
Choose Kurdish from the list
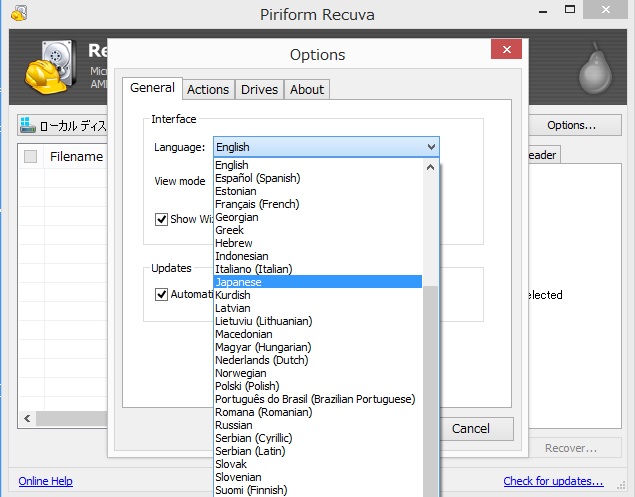click(318, 295)
